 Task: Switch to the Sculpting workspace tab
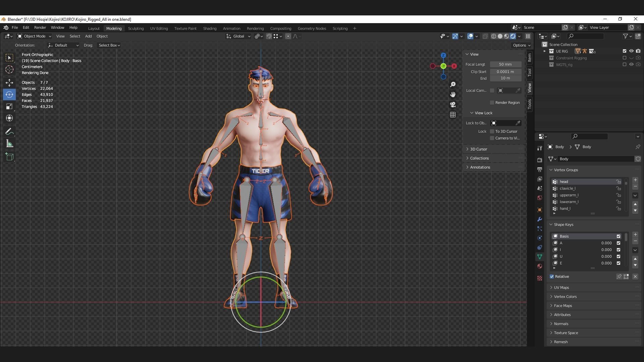(136, 28)
